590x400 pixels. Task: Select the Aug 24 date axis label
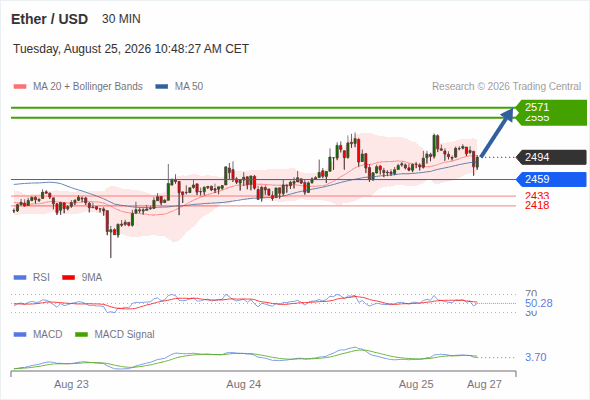pos(243,385)
